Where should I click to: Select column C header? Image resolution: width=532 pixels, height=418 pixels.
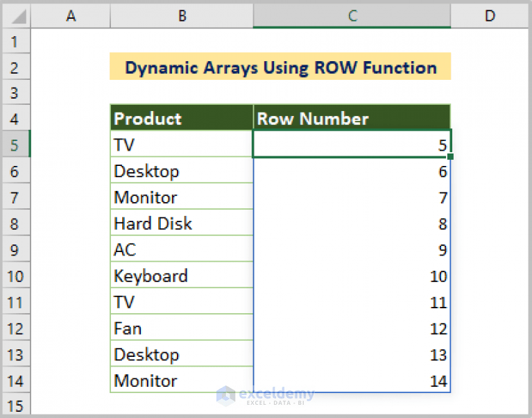click(x=352, y=15)
